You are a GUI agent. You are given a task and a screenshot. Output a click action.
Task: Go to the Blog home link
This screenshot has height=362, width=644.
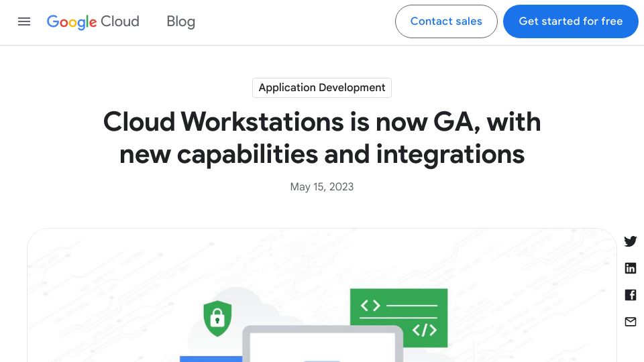[x=180, y=21]
